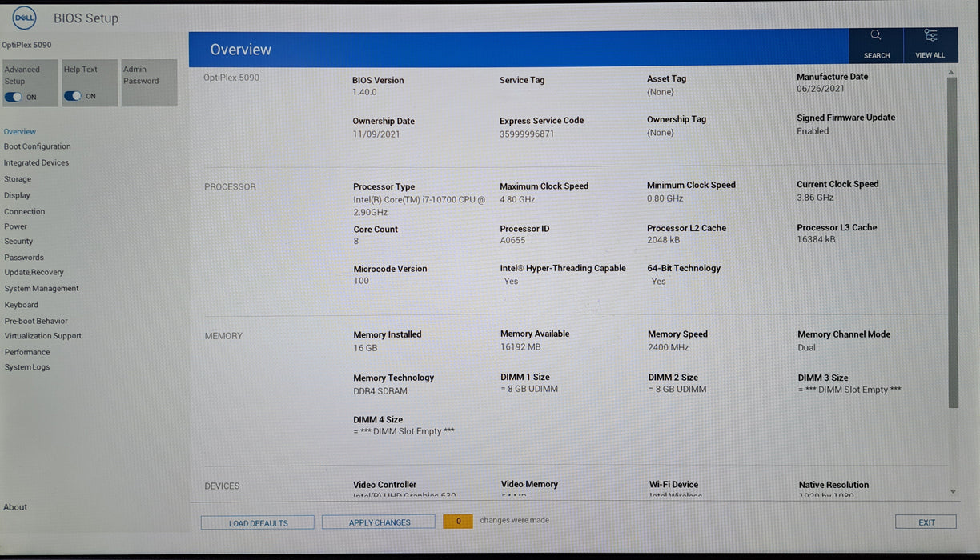The width and height of the screenshot is (980, 560).
Task: Open System Logs page
Action: [x=26, y=367]
